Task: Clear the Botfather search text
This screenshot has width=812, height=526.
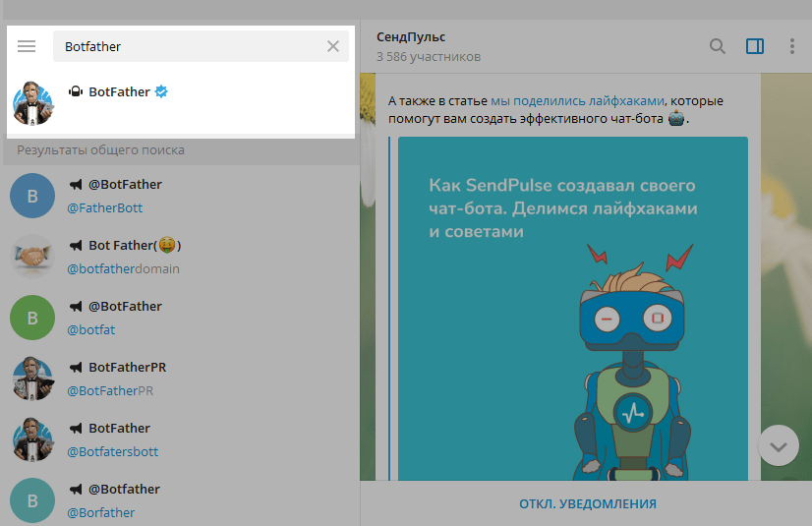Action: (333, 46)
